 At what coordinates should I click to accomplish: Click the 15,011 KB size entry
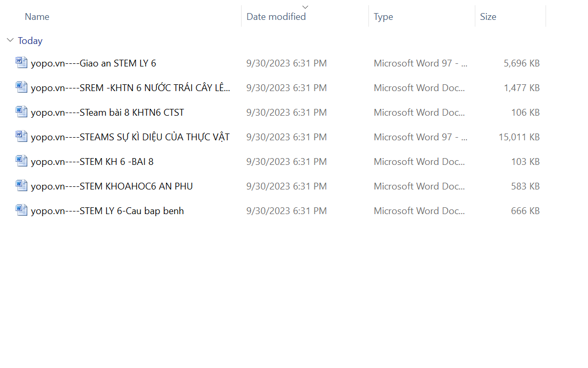pyautogui.click(x=519, y=137)
